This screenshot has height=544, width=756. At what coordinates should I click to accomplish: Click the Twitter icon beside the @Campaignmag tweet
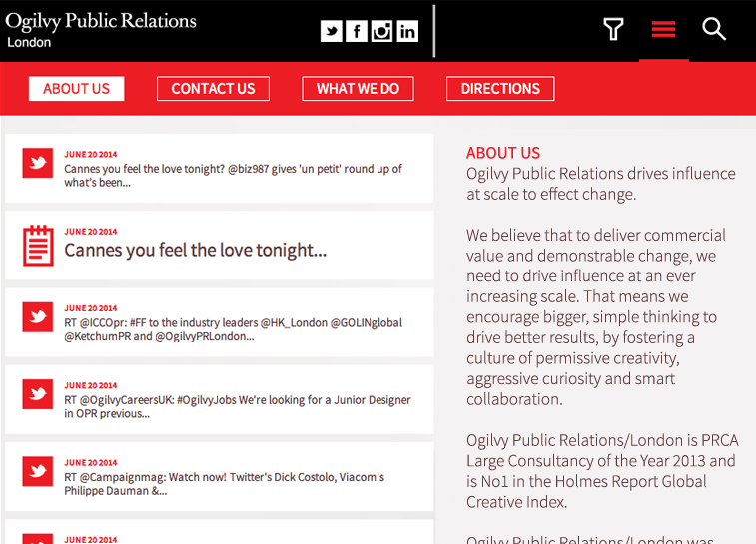tap(38, 471)
